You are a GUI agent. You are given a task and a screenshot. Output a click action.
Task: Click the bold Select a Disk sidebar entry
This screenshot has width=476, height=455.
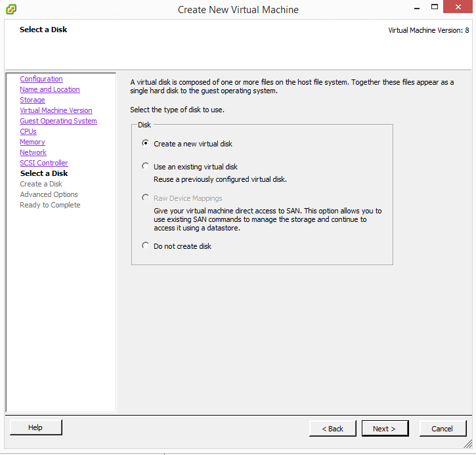click(44, 173)
